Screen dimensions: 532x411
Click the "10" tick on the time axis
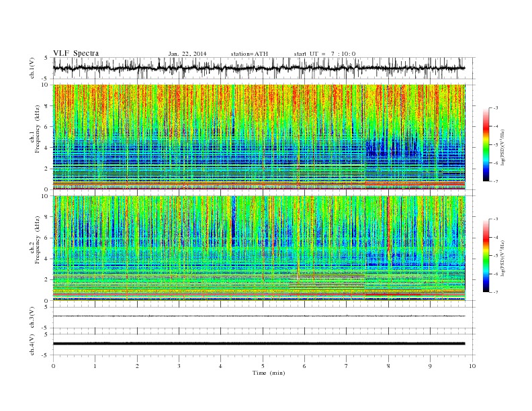point(472,366)
